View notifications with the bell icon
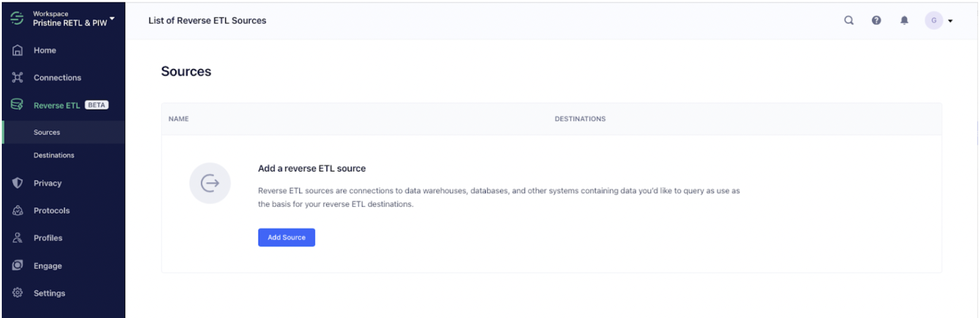Screen dimensions: 980x318 tap(904, 20)
